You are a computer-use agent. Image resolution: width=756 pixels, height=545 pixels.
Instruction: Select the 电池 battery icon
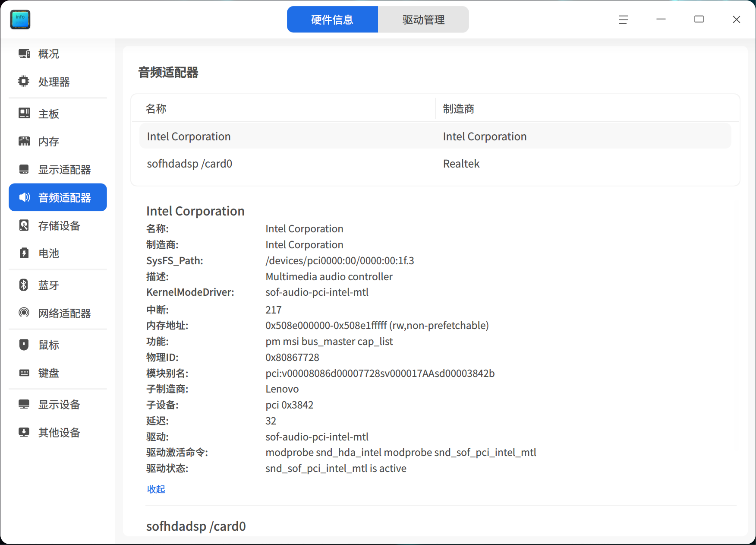point(24,253)
